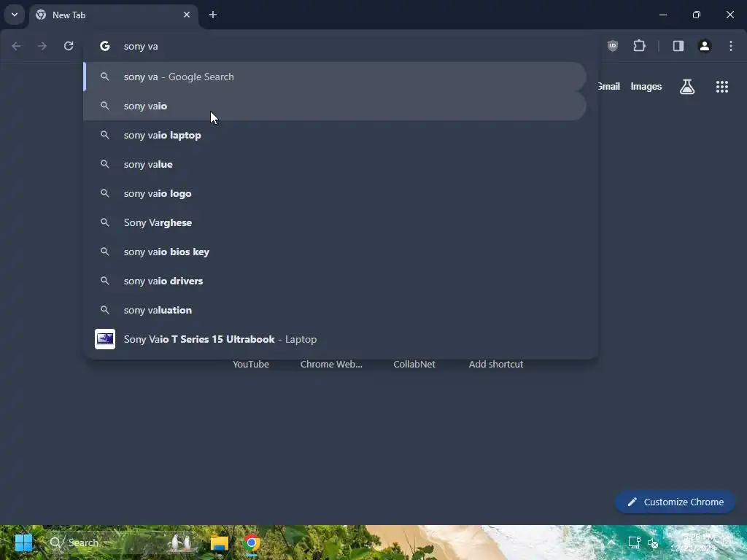Image resolution: width=747 pixels, height=560 pixels.
Task: Open Chrome three-dot menu
Action: [x=731, y=46]
